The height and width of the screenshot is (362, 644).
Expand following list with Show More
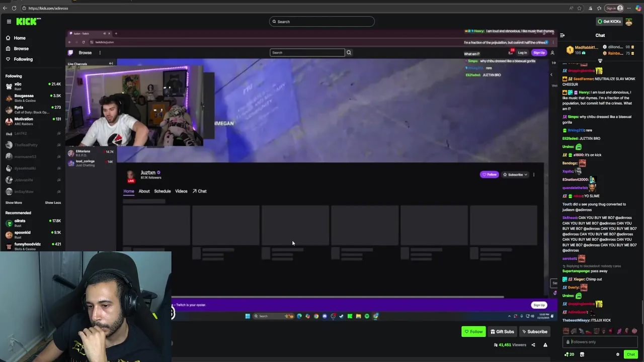[x=14, y=203]
